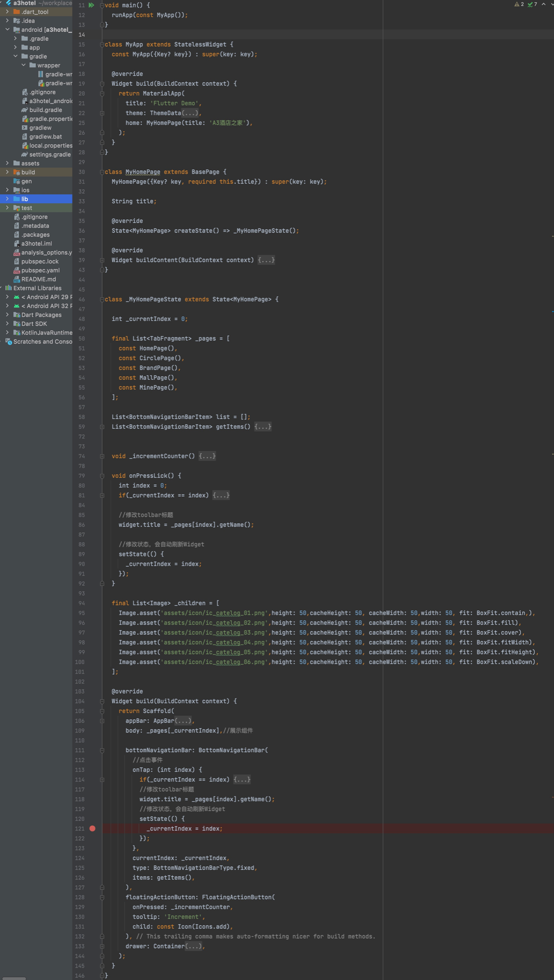The width and height of the screenshot is (554, 980).
Task: Collapse the android module folder
Action: pos(7,30)
